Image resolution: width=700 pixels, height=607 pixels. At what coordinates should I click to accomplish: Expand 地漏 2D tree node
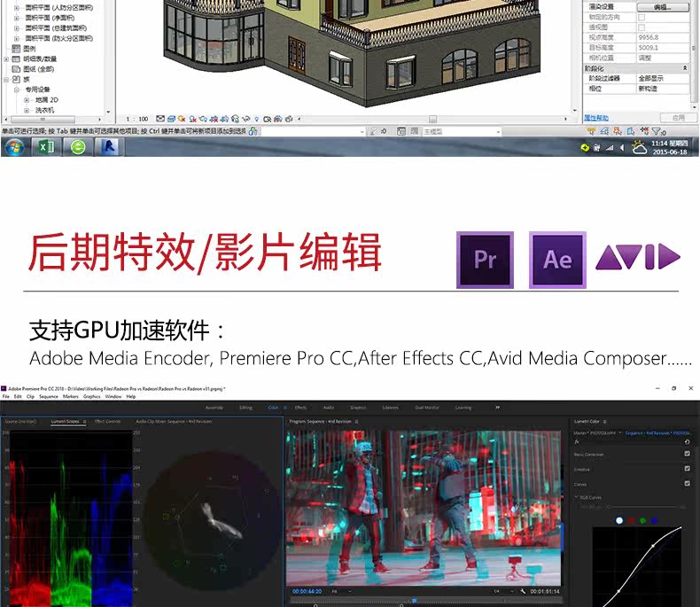(x=27, y=100)
